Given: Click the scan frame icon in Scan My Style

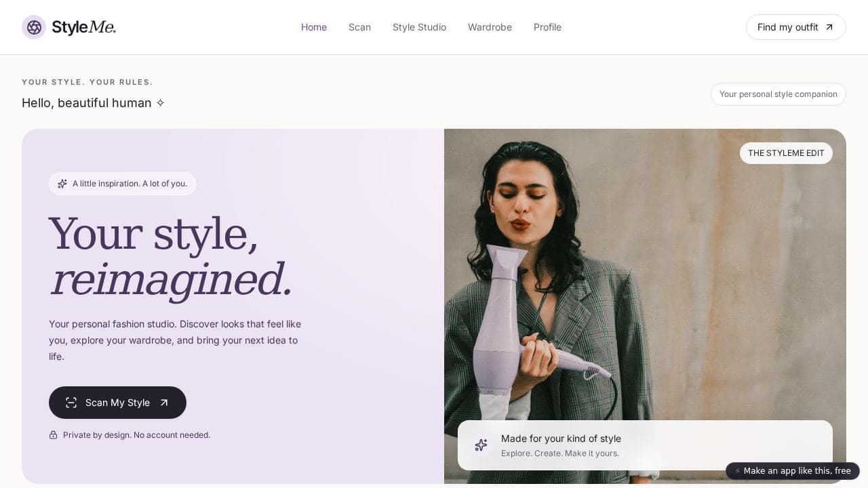Looking at the screenshot, I should point(71,403).
